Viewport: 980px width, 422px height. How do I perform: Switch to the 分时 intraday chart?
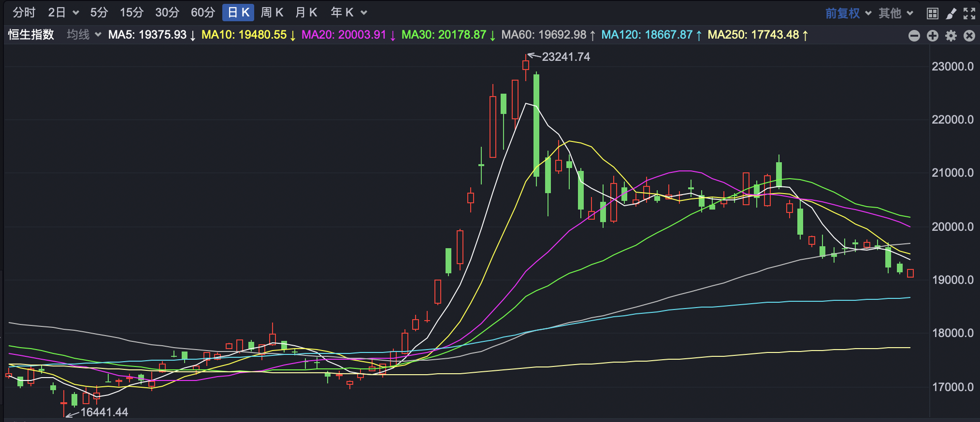point(24,13)
